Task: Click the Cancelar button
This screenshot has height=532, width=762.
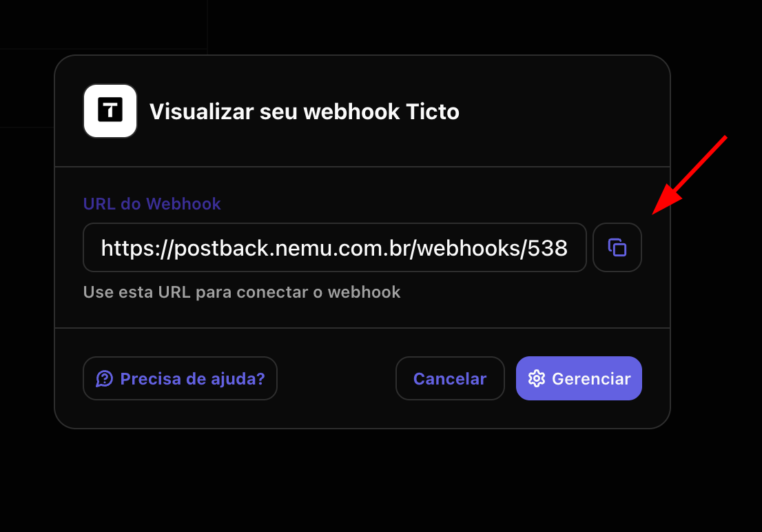Action: (450, 378)
